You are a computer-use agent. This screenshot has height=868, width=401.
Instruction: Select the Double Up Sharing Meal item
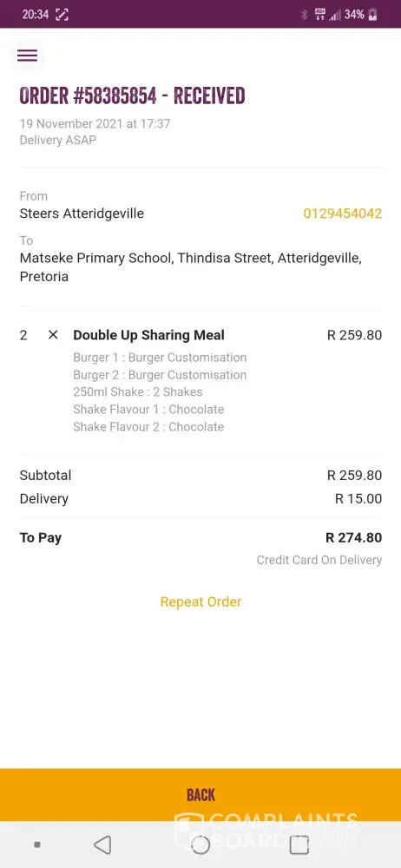point(148,335)
